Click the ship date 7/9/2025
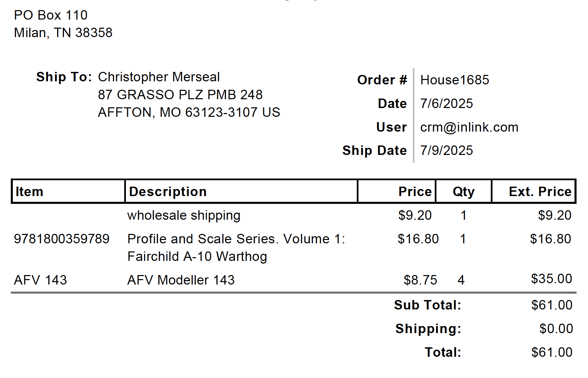 (x=447, y=151)
